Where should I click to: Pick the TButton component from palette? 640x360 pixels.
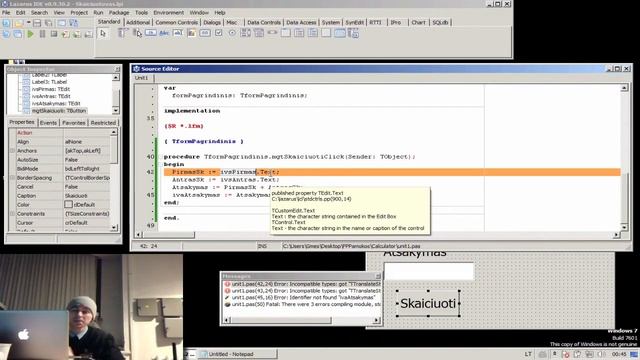click(151, 33)
